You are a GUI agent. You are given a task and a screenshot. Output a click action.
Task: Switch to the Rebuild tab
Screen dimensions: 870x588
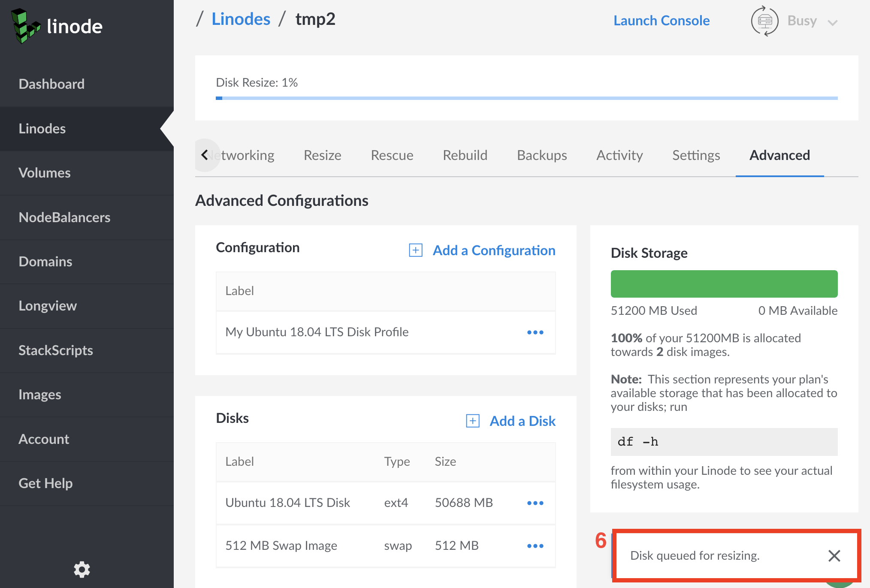click(465, 155)
